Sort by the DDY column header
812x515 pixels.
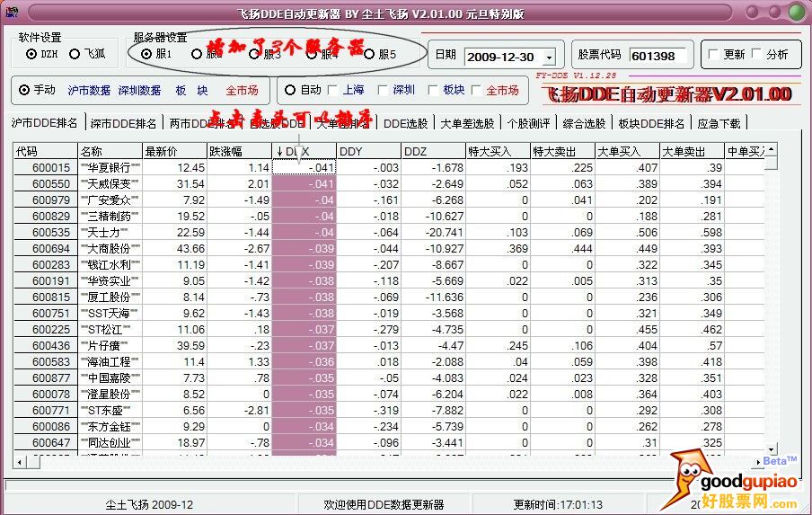(x=368, y=151)
